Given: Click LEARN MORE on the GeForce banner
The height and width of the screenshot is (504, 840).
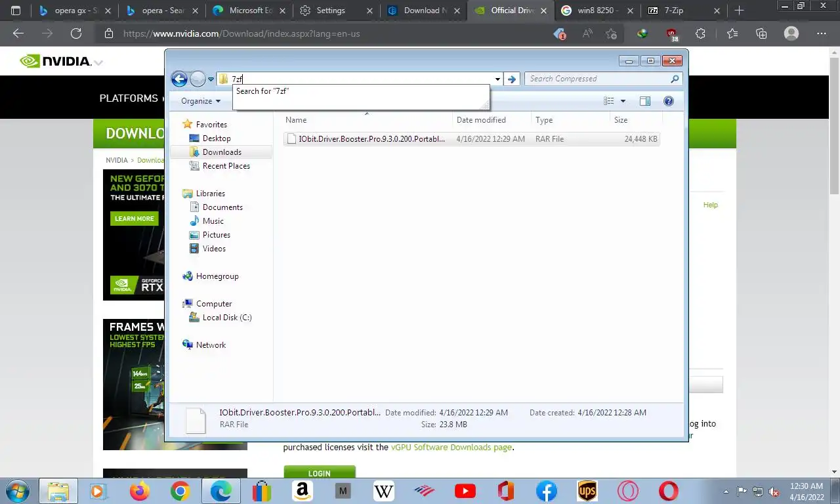Looking at the screenshot, I should (x=135, y=219).
